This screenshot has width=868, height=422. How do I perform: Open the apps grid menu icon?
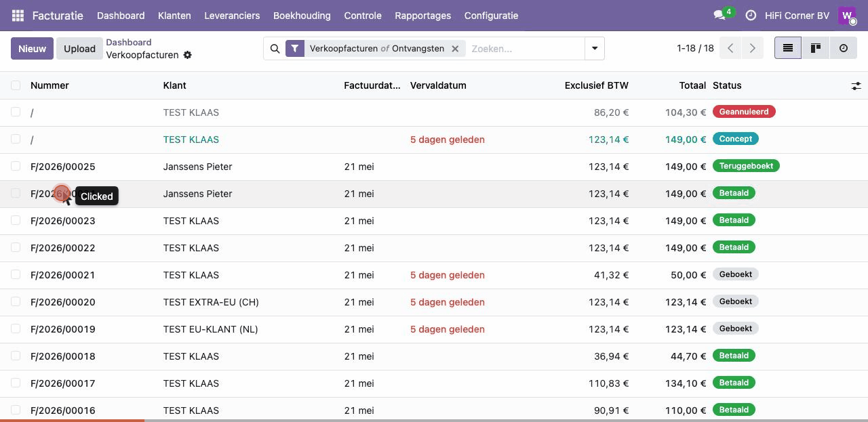pos(18,16)
